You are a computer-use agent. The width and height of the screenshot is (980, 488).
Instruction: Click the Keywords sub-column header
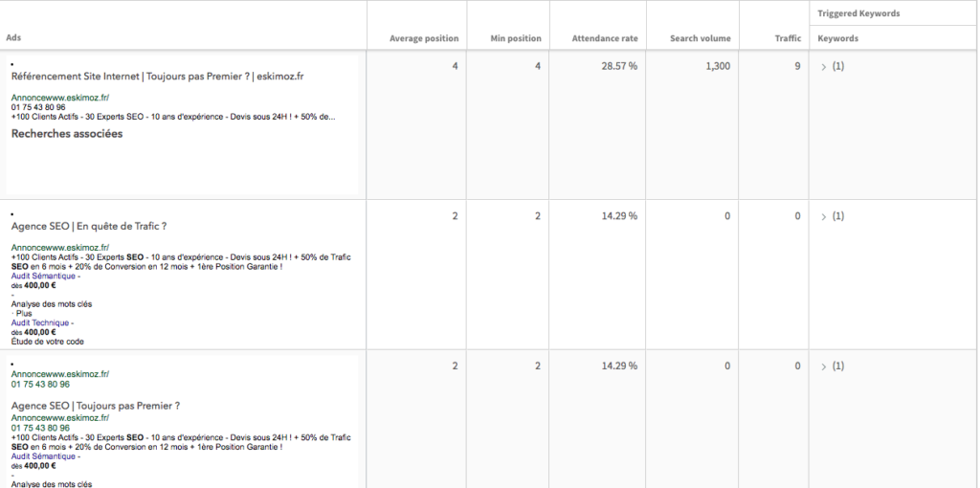(837, 38)
